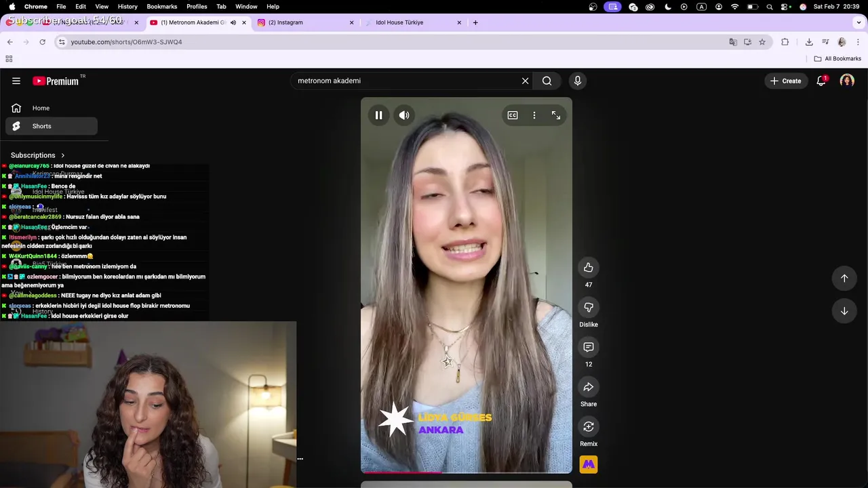Image resolution: width=868 pixels, height=488 pixels.
Task: Expand the Subscriptions section
Action: pyautogui.click(x=38, y=155)
